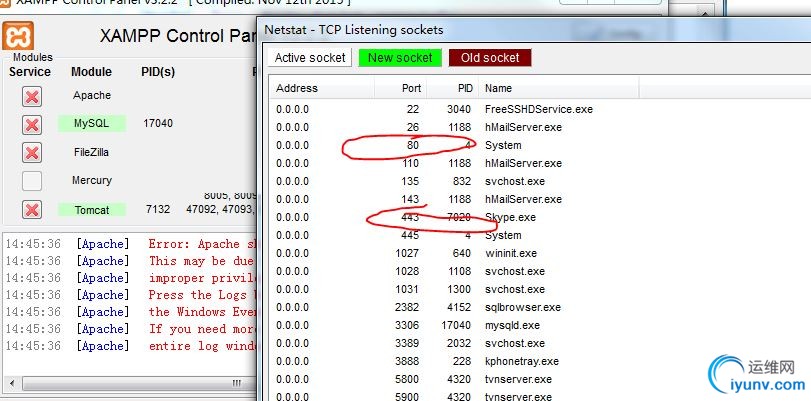811x401 pixels.
Task: Sort Netstat list by Address column
Action: click(x=322, y=88)
